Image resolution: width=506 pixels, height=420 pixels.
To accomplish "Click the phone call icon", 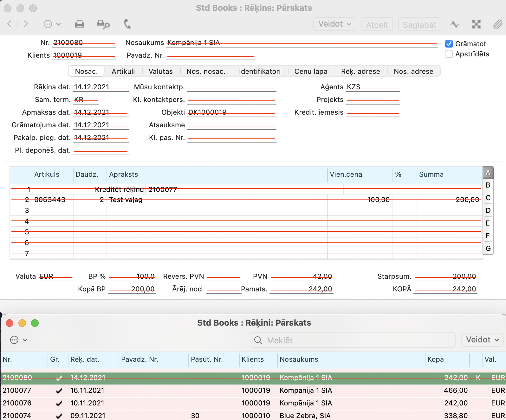I will 127,24.
